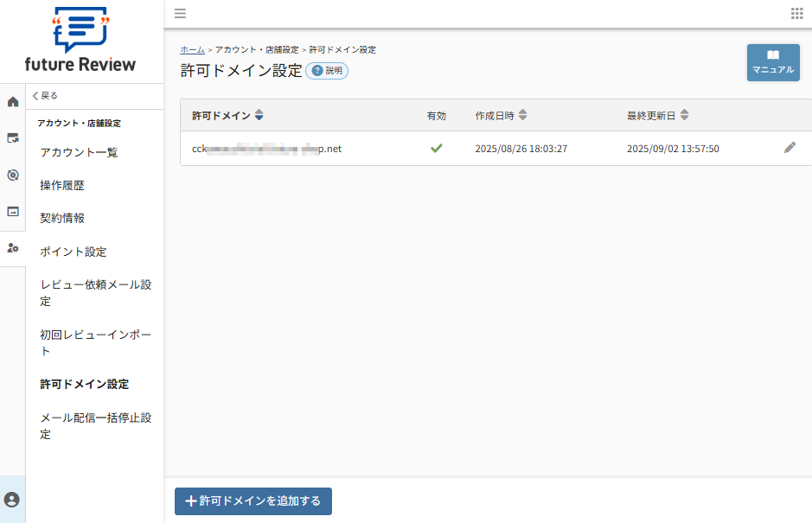
Task: Go to ホーム via the breadcrumb link
Action: (x=192, y=49)
